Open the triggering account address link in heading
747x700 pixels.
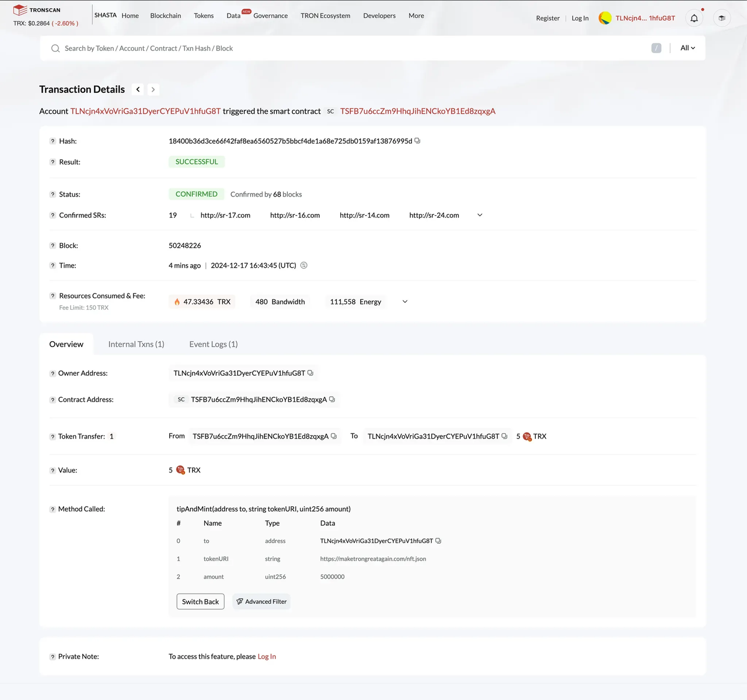(146, 111)
